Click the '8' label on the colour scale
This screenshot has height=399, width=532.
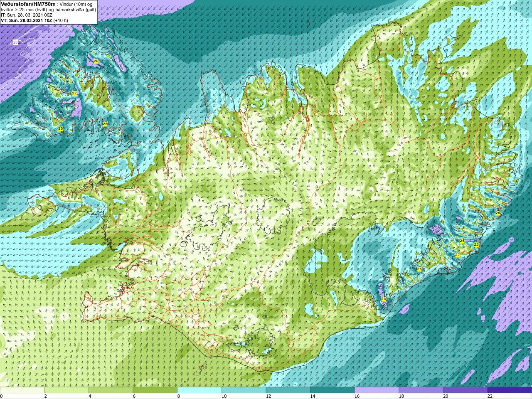pos(179,396)
